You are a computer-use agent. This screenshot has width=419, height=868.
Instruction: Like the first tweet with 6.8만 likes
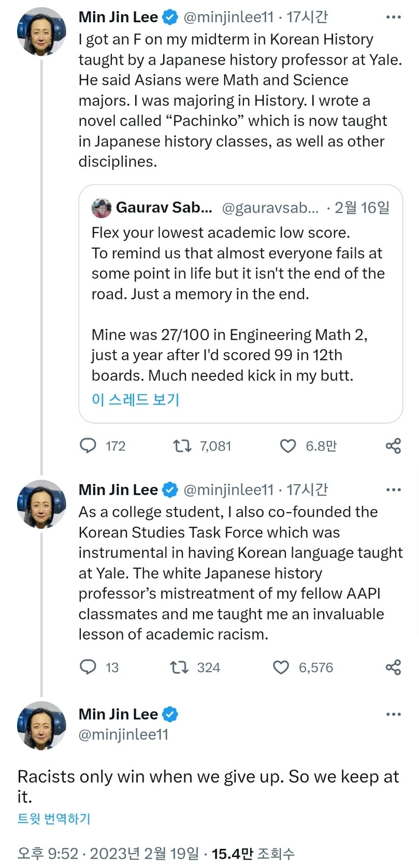point(288,446)
